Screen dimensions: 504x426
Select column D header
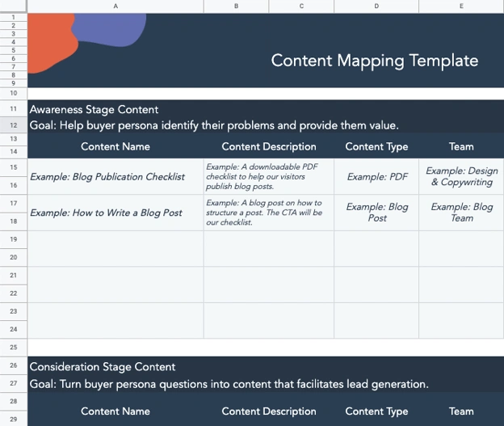[x=376, y=6]
